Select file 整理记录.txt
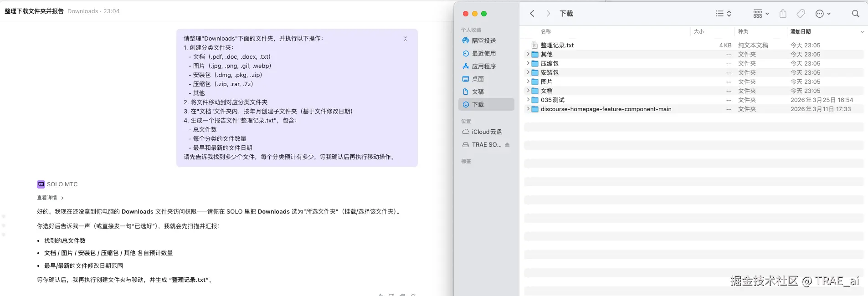 click(557, 45)
